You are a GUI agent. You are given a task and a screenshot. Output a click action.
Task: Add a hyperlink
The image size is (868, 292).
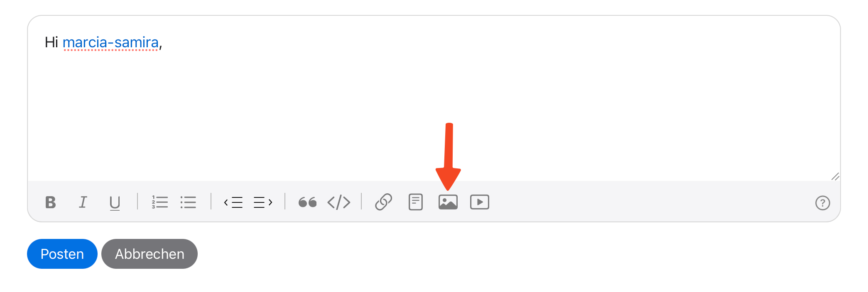pos(383,202)
